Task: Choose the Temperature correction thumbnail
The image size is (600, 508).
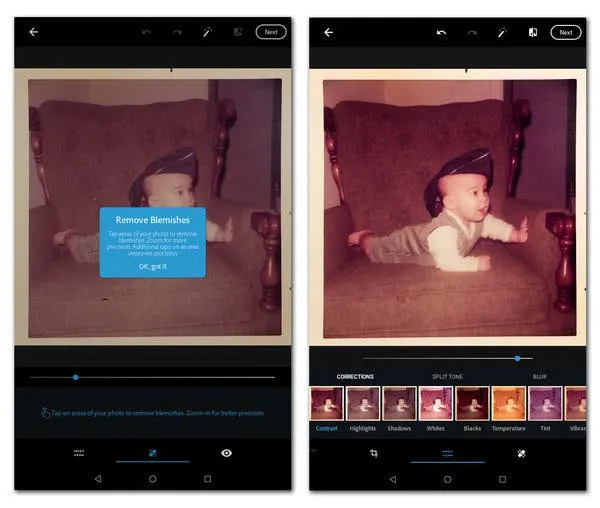Action: pyautogui.click(x=508, y=404)
